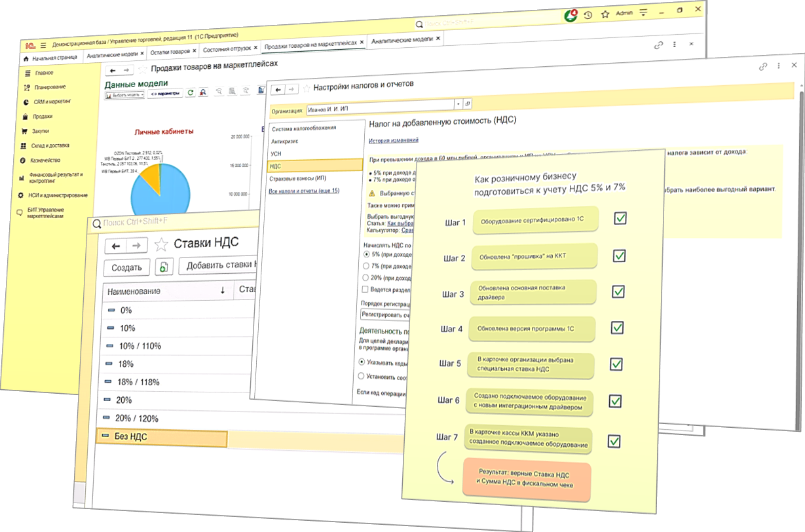
Task: Open the 1C hamburger main menu
Action: pyautogui.click(x=43, y=45)
